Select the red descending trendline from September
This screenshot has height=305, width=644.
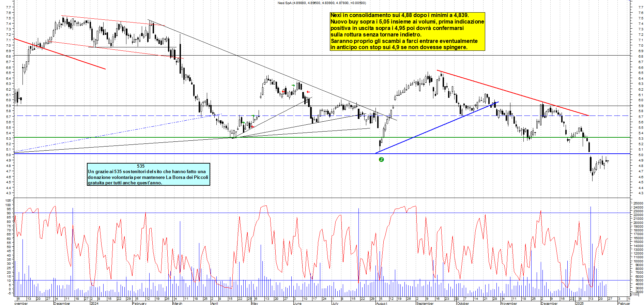pos(513,93)
